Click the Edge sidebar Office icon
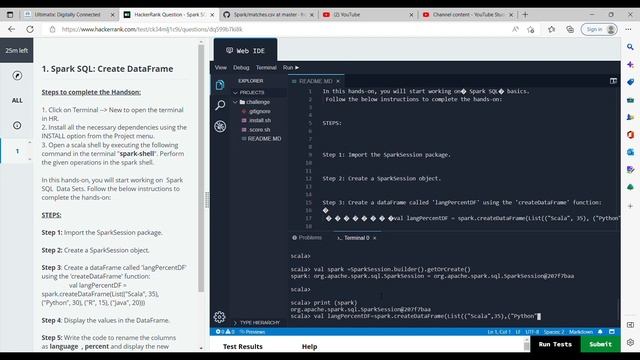Image resolution: width=640 pixels, height=360 pixels. pos(630,134)
